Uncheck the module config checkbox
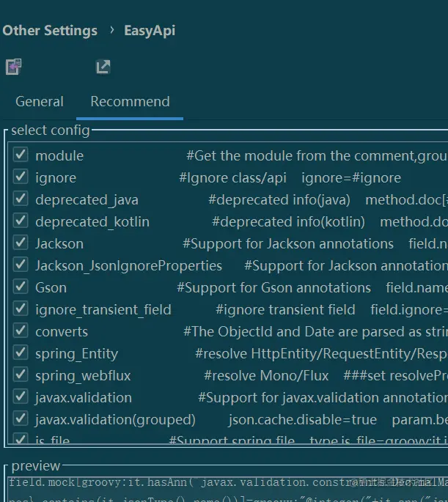 point(21,155)
